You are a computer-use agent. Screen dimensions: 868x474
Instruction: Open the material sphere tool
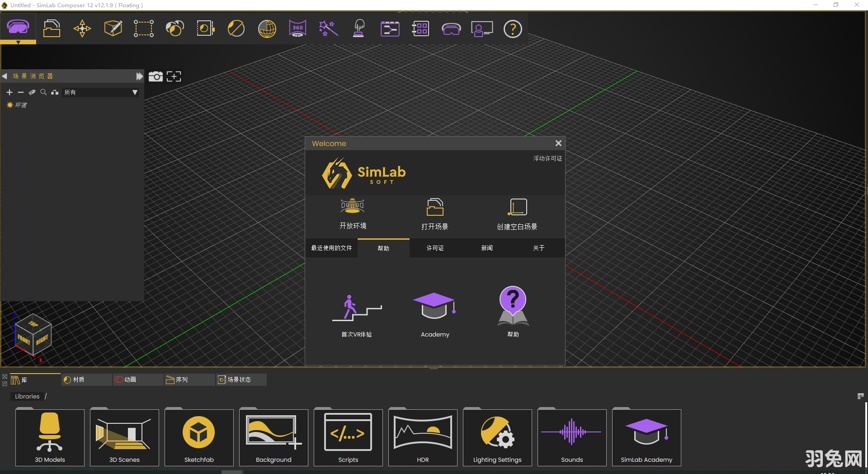pyautogui.click(x=175, y=28)
